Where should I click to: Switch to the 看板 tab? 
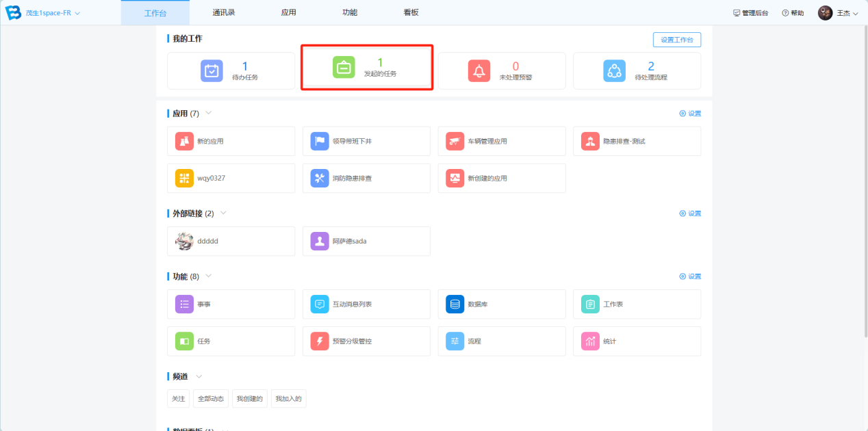[x=411, y=12]
